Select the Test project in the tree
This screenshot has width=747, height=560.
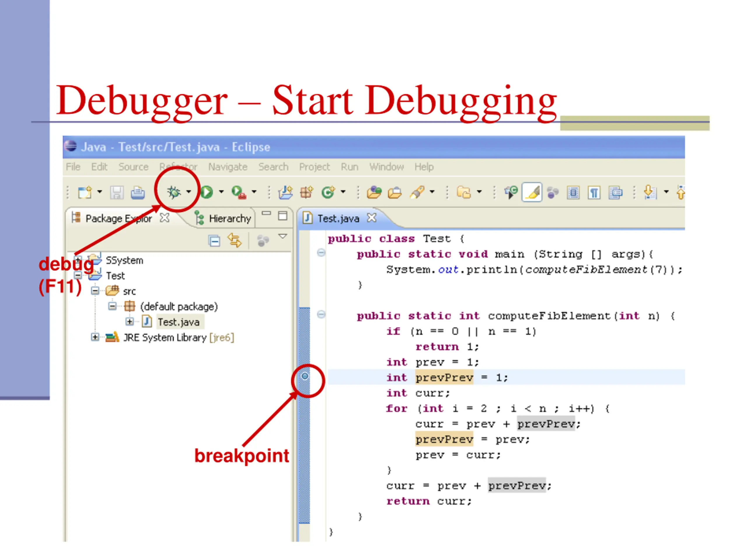point(115,276)
